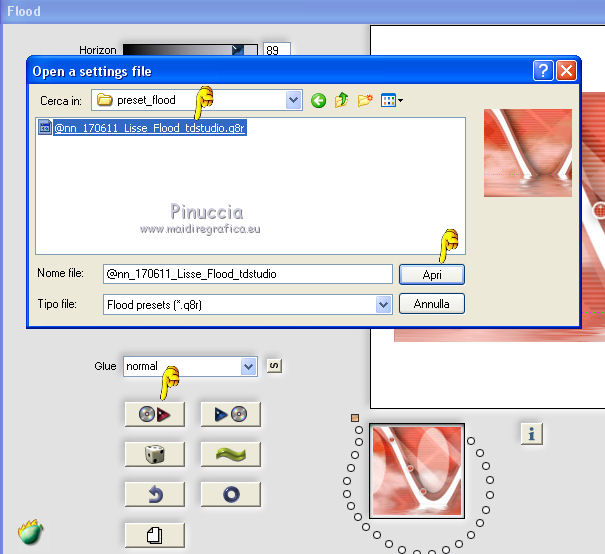This screenshot has height=554, width=605.
Task: Click the blue info button
Action: [x=532, y=434]
